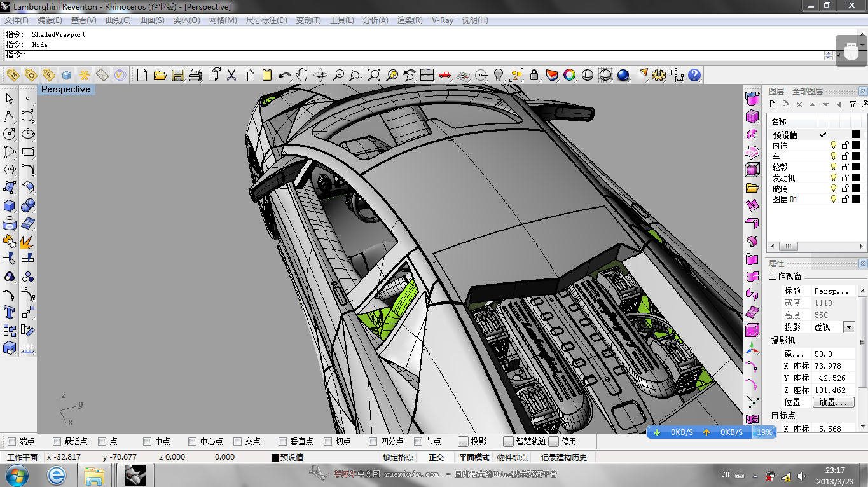Open the layer filter funnel dropdown
This screenshot has width=868, height=487.
click(x=853, y=104)
